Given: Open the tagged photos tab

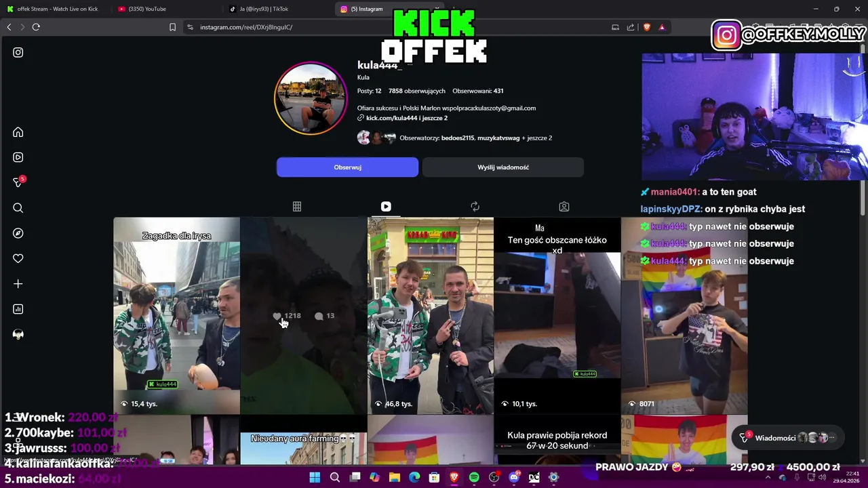Looking at the screenshot, I should 564,206.
